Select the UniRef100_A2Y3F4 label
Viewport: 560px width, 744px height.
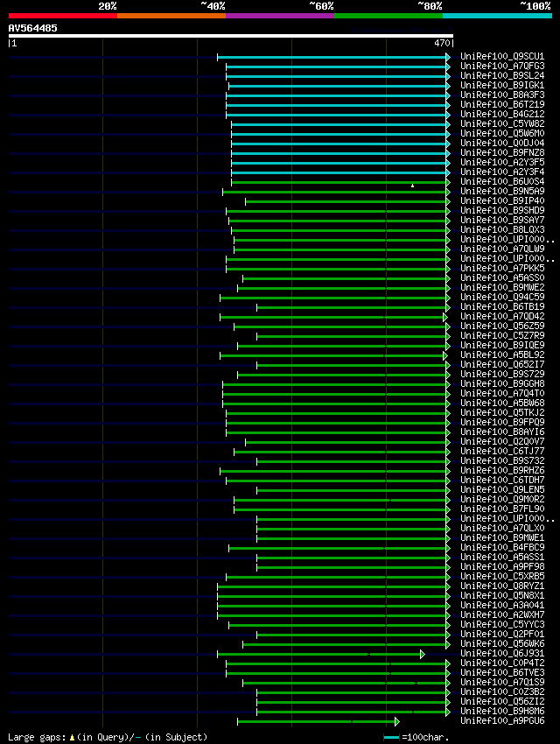502,172
